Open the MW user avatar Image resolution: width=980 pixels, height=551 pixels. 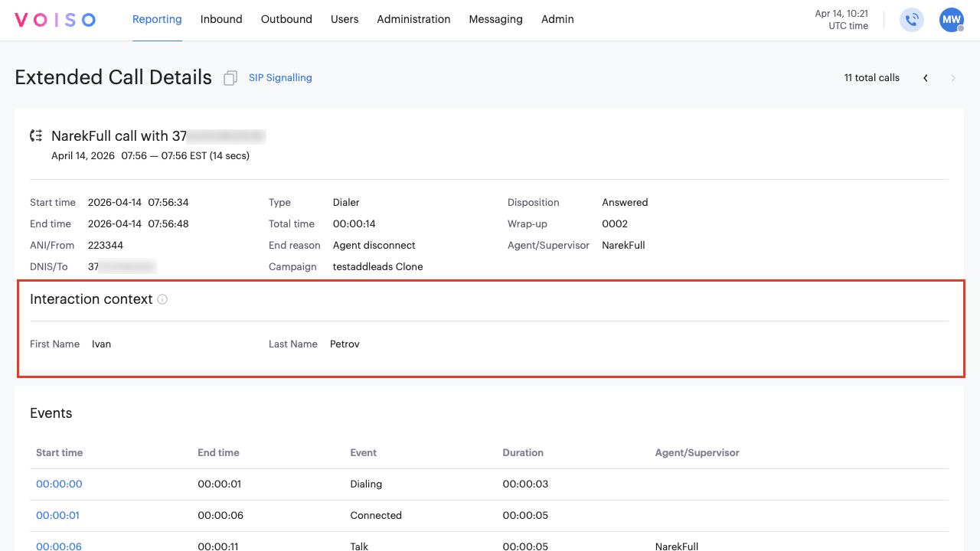tap(950, 20)
